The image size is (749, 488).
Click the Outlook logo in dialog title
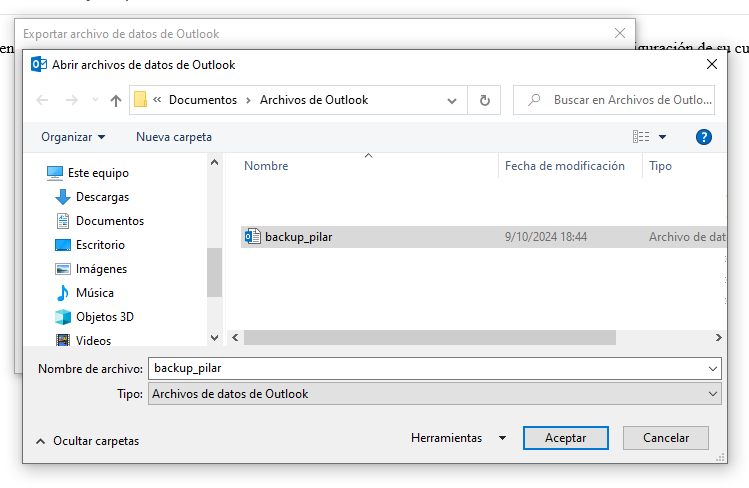39,64
